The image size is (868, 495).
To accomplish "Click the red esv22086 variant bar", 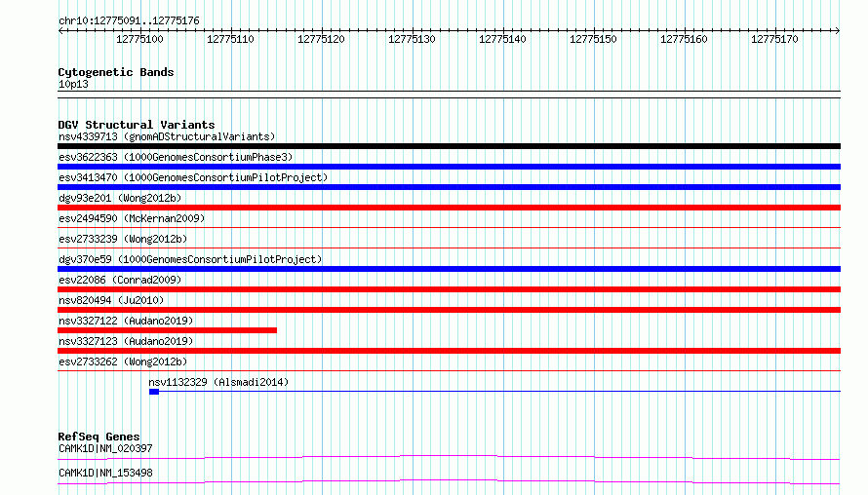I will pyautogui.click(x=449, y=289).
